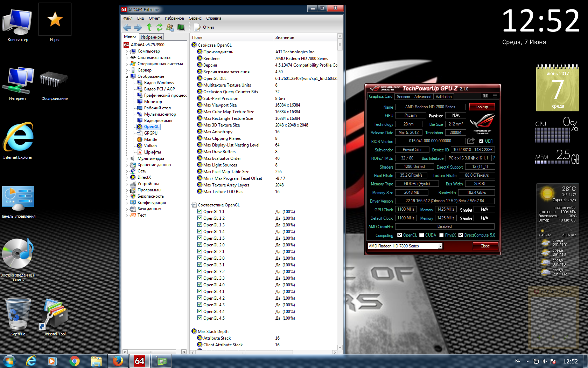Click the AIDA64 taskbar icon
588x368 pixels.
(140, 361)
